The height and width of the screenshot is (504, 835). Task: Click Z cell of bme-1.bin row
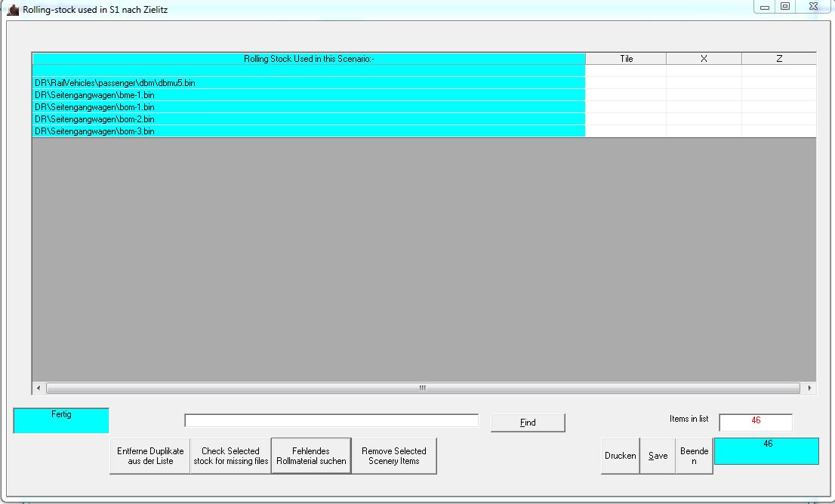(779, 95)
